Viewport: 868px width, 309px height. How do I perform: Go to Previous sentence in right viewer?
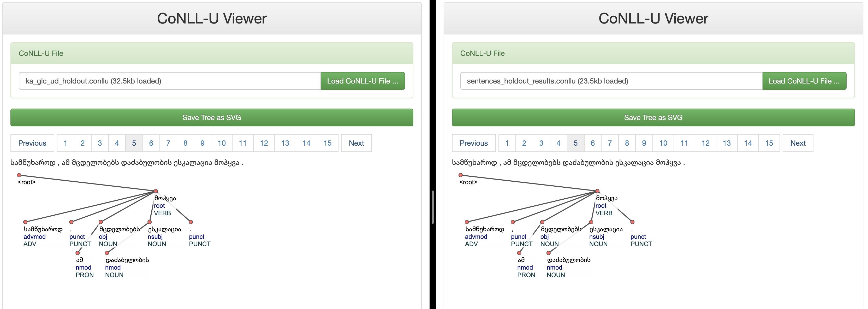pyautogui.click(x=473, y=143)
